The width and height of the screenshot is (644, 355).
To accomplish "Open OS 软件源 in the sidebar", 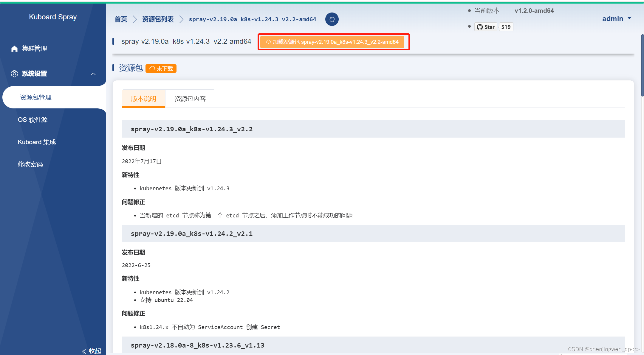I will point(33,120).
